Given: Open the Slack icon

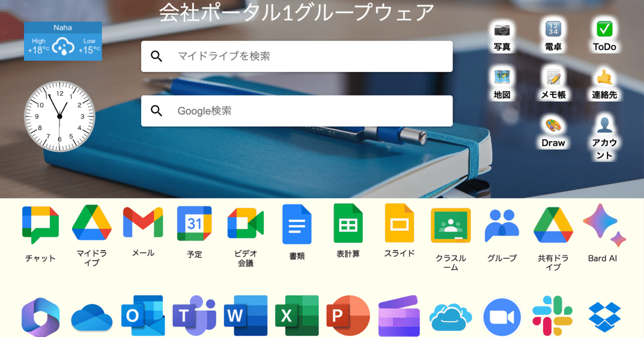Looking at the screenshot, I should [x=553, y=317].
